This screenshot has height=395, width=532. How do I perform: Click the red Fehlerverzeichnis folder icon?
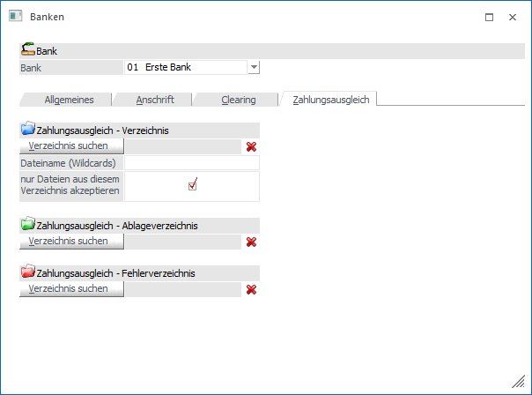click(x=27, y=272)
